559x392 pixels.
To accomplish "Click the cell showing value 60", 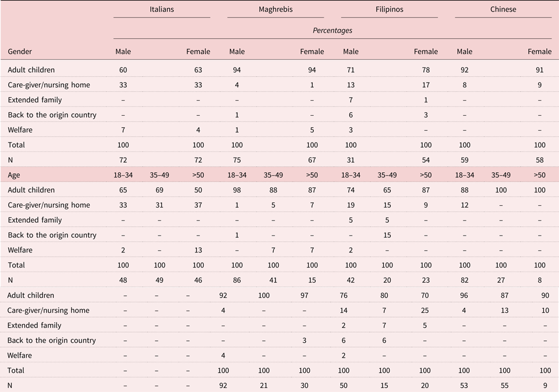I will [123, 70].
